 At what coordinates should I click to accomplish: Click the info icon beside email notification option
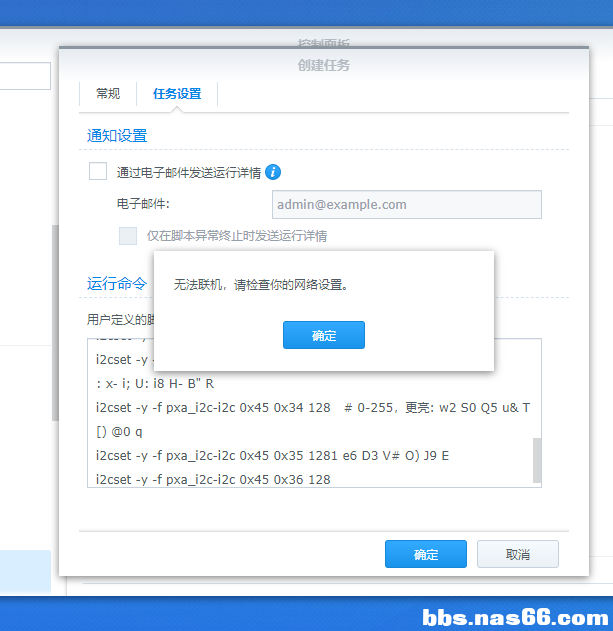coord(273,172)
